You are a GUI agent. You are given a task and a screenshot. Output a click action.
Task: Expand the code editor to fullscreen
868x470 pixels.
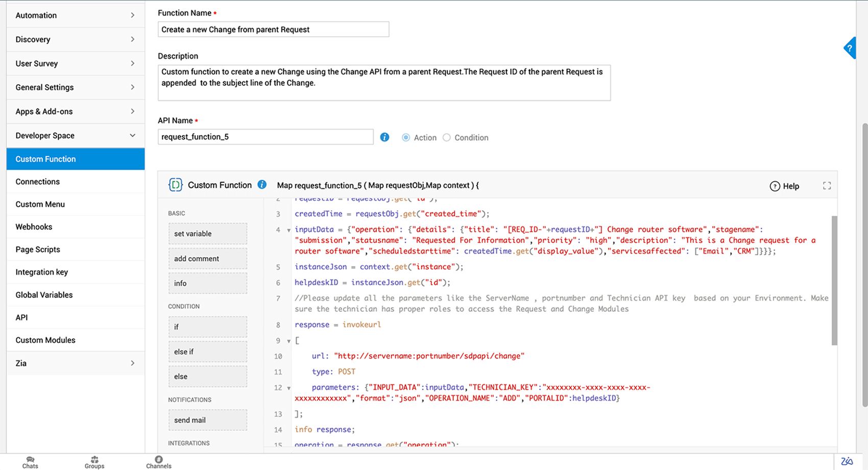[x=827, y=186]
